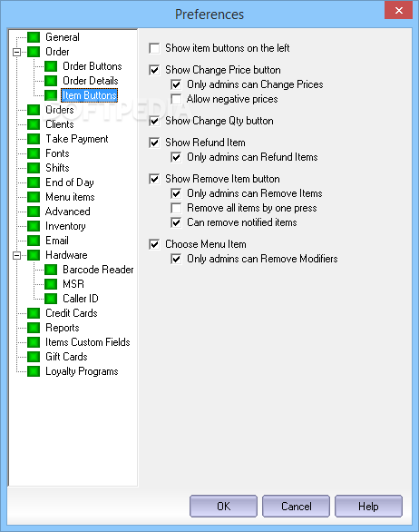Click the green icon beside Email
The height and width of the screenshot is (532, 419).
pyautogui.click(x=34, y=241)
